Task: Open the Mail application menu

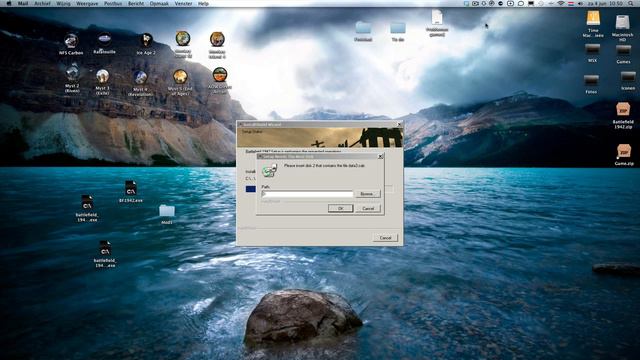Action: [23, 3]
